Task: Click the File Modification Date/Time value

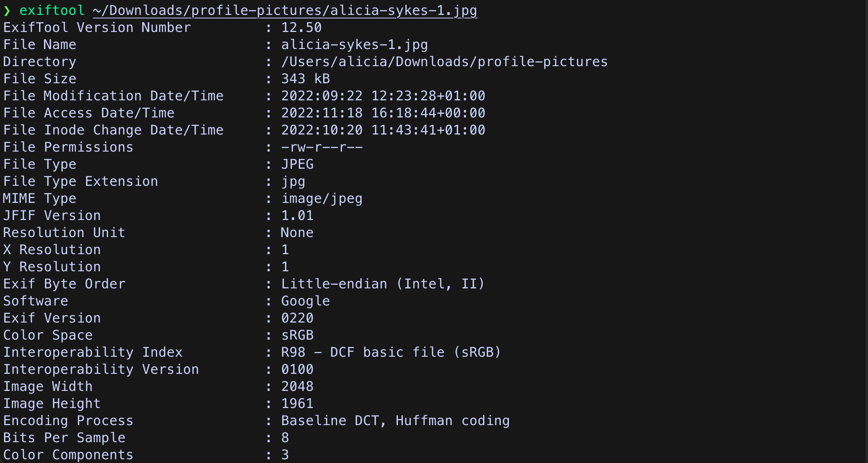Action: (x=383, y=96)
